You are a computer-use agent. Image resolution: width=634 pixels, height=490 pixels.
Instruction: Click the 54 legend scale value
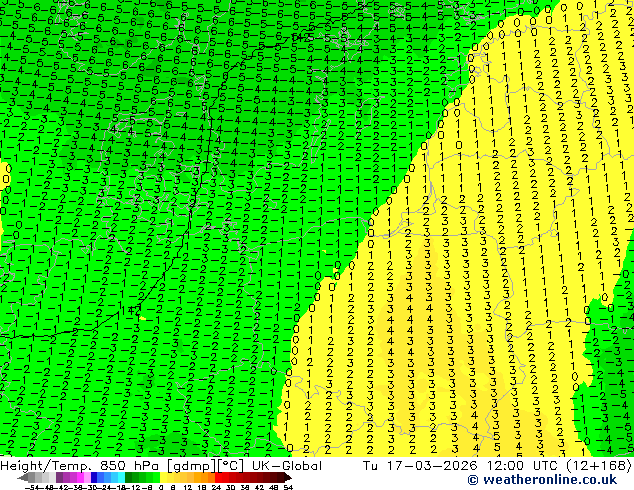(288, 487)
